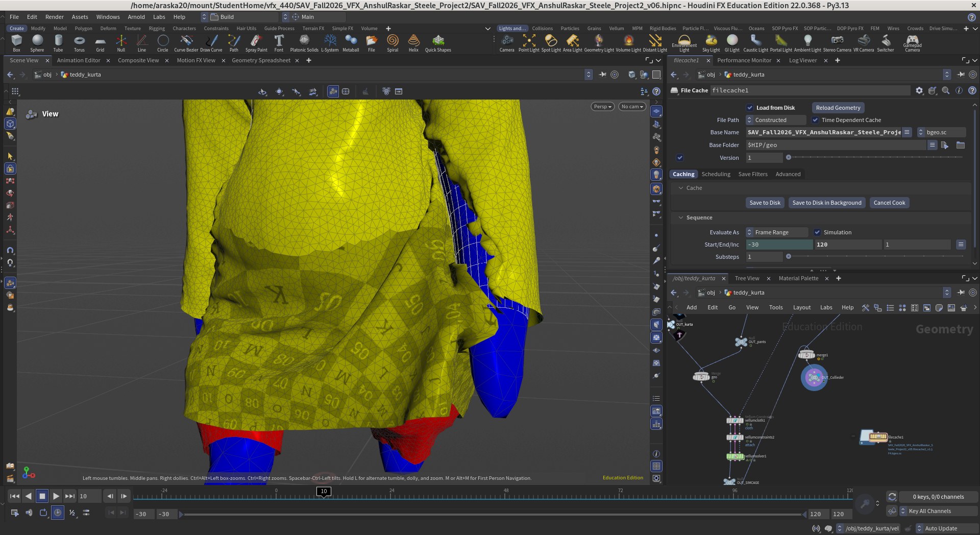Click the Reload Geometry button
980x535 pixels.
pyautogui.click(x=838, y=108)
